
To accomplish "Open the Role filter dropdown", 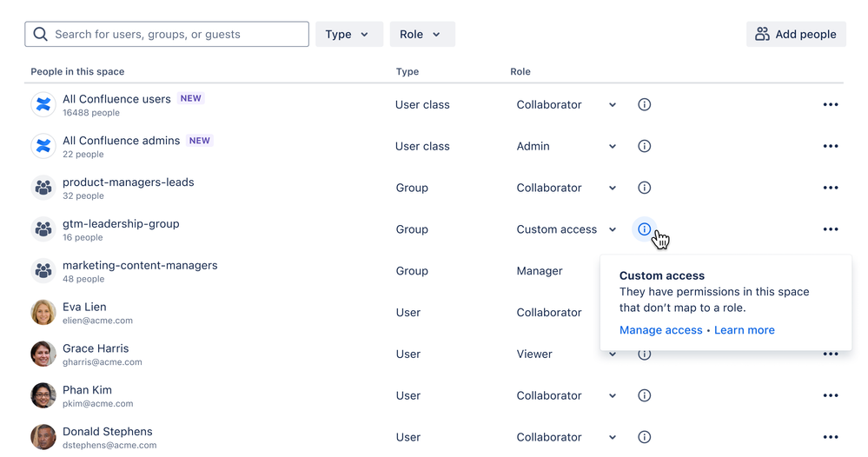I will (421, 35).
